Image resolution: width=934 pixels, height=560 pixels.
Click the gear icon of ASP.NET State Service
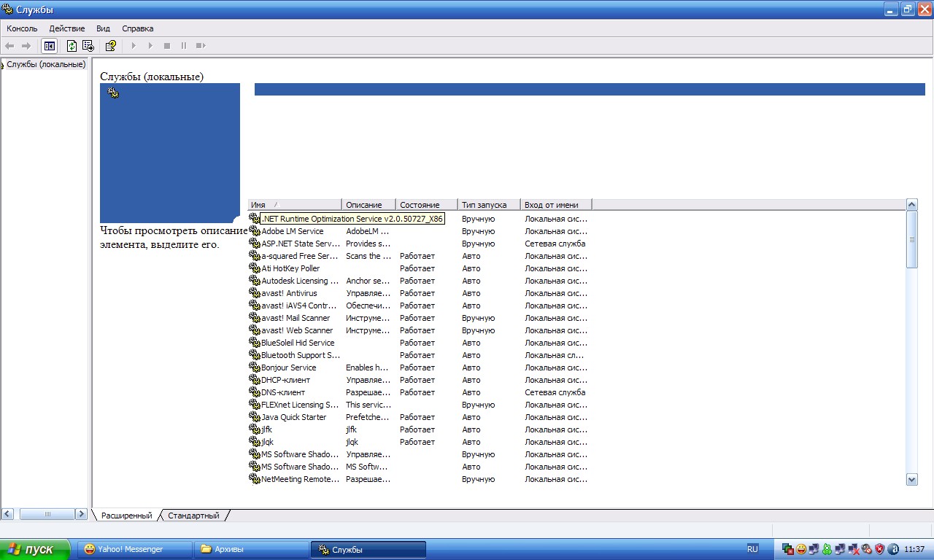[x=255, y=244]
